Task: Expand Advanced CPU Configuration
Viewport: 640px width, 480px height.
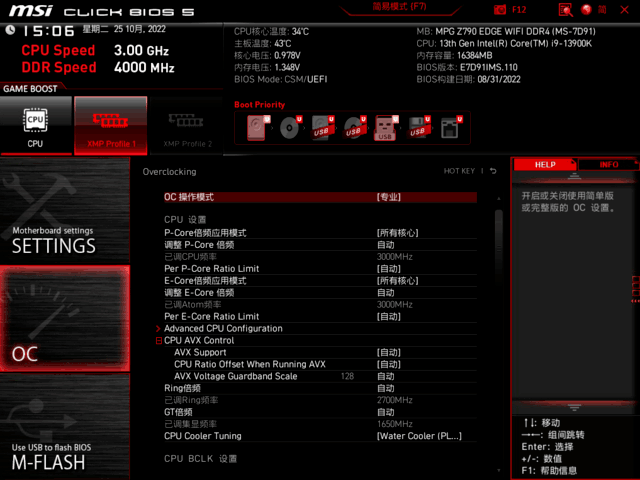Action: click(x=223, y=328)
